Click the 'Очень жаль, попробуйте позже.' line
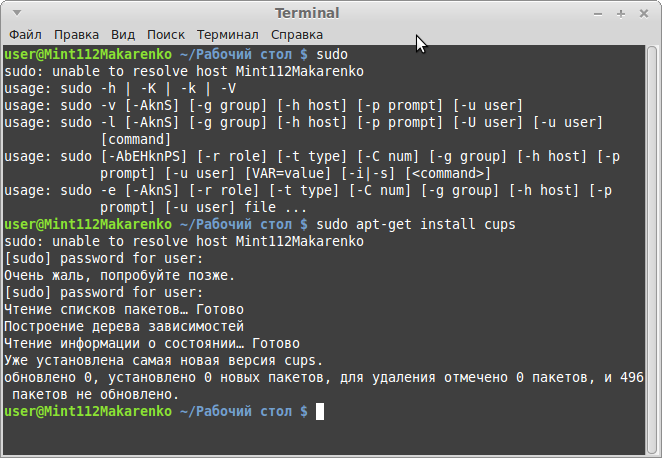 (119, 274)
